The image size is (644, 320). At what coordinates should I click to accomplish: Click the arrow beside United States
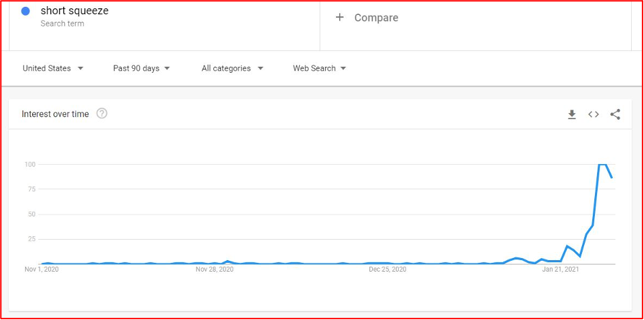pos(80,69)
